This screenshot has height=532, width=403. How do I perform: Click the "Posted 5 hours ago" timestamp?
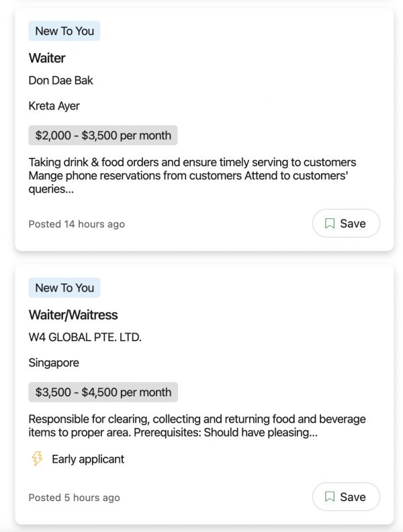click(x=74, y=498)
